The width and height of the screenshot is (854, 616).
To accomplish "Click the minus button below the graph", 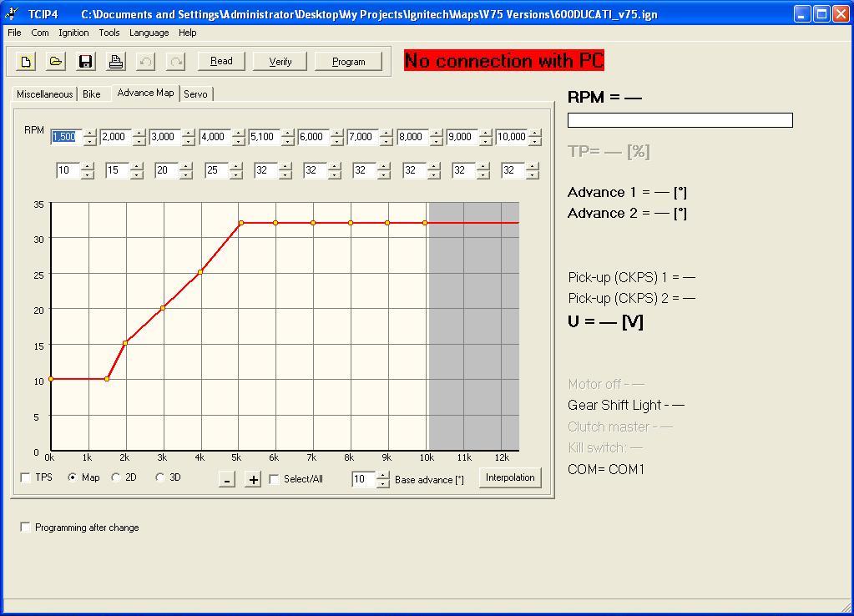I will [x=227, y=479].
